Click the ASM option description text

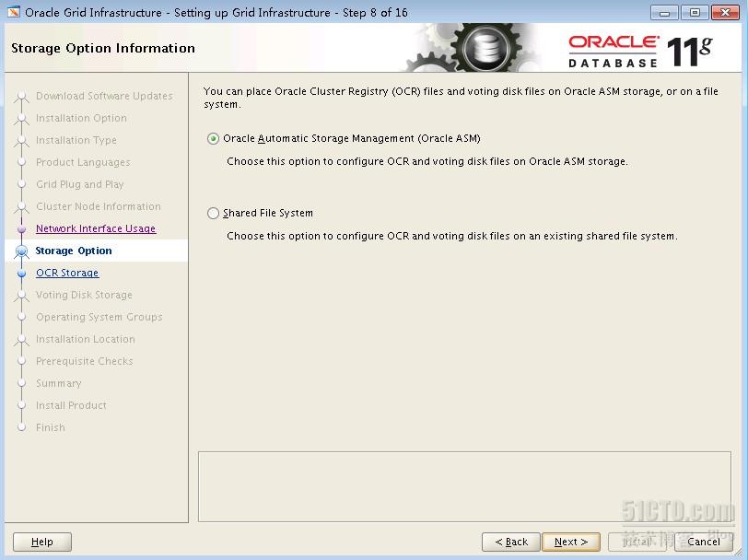[427, 162]
